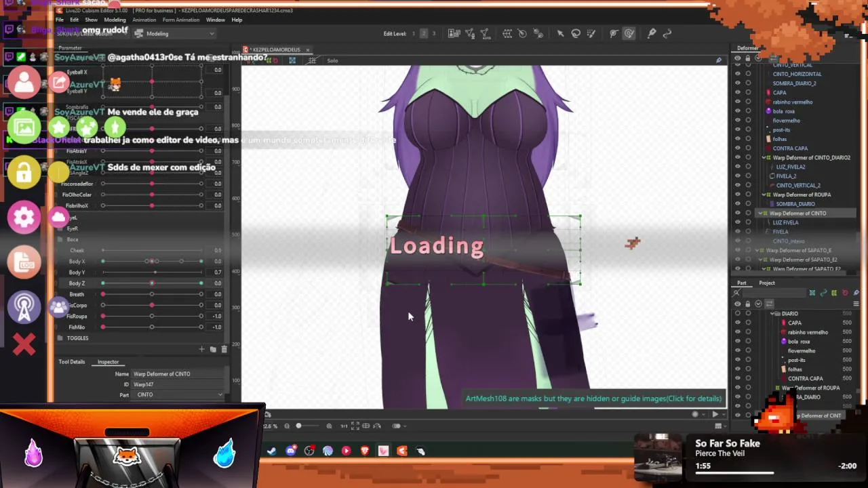Collapse Warp Deformer of SAPATO_E node
This screenshot has height=488, width=868.
click(758, 250)
